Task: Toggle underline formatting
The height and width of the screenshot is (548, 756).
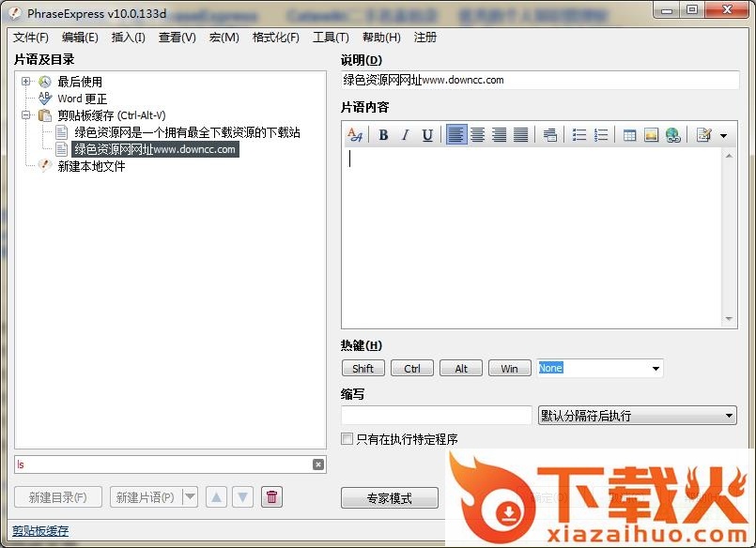Action: [x=427, y=135]
